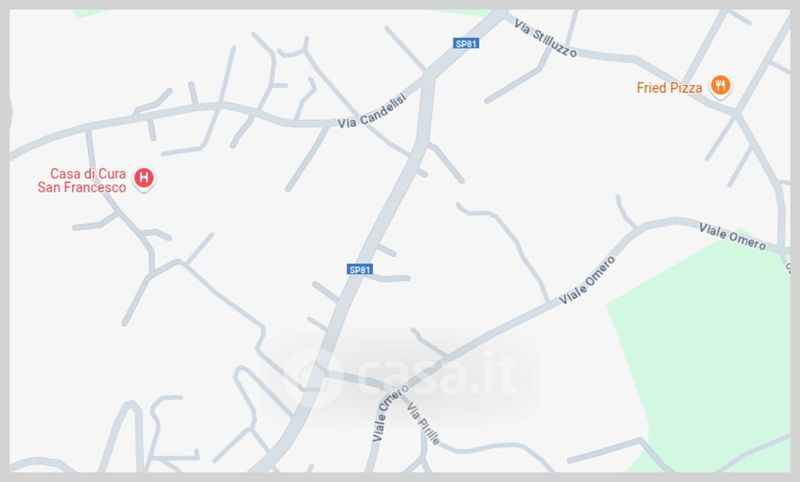Click the red hospital H marker
800x482 pixels.
144,179
